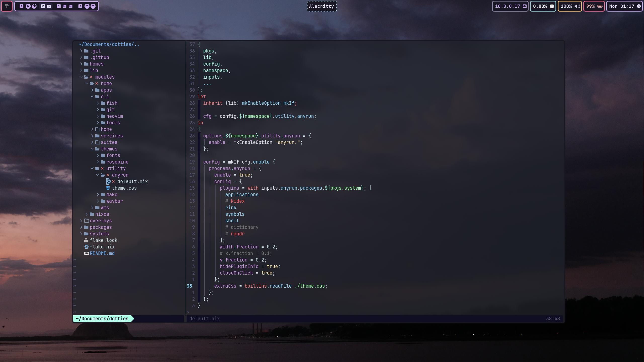Click the 'inherit (lib) mkEnableOption mkIf' line
Screen dimensions: 644x362
tap(250, 103)
